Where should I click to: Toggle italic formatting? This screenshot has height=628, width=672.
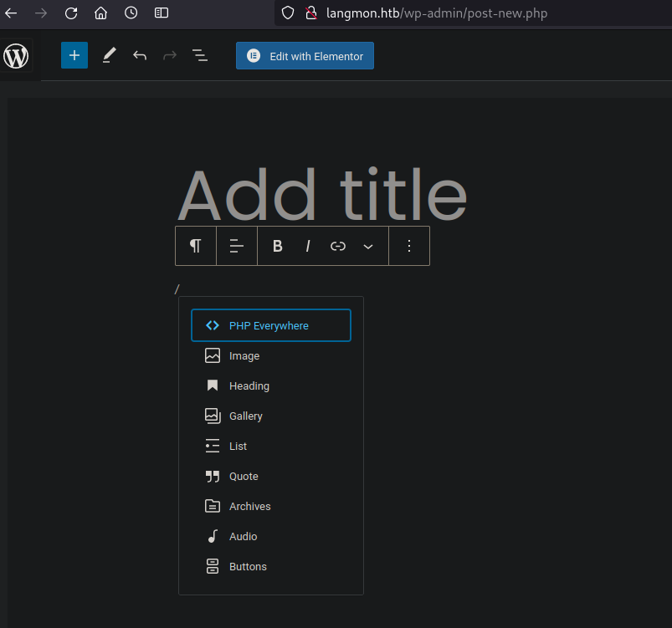308,246
